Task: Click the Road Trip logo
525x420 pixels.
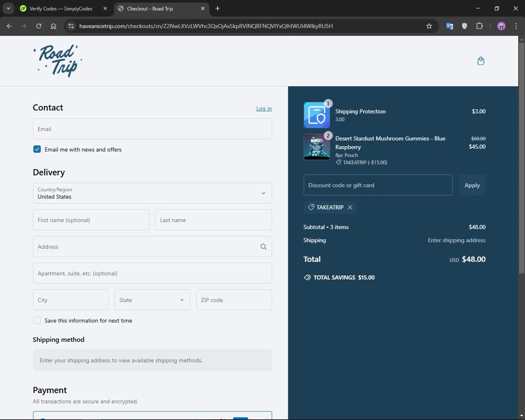Action: 58,61
